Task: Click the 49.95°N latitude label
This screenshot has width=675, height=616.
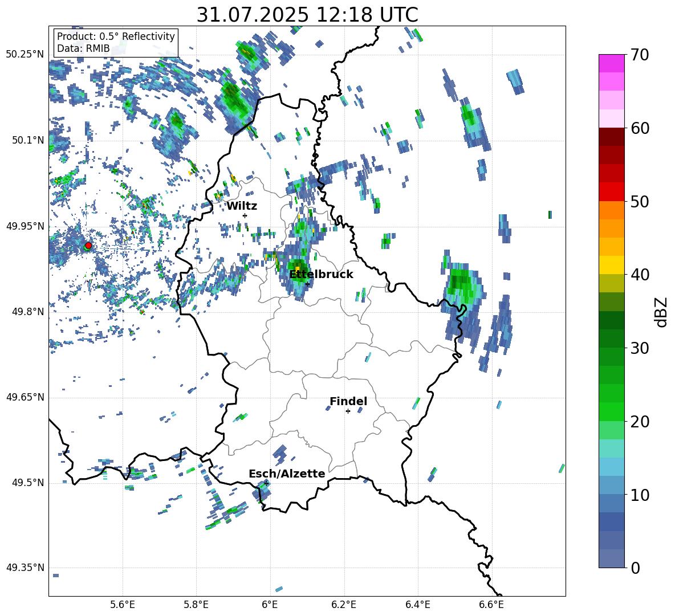Action: pyautogui.click(x=25, y=226)
